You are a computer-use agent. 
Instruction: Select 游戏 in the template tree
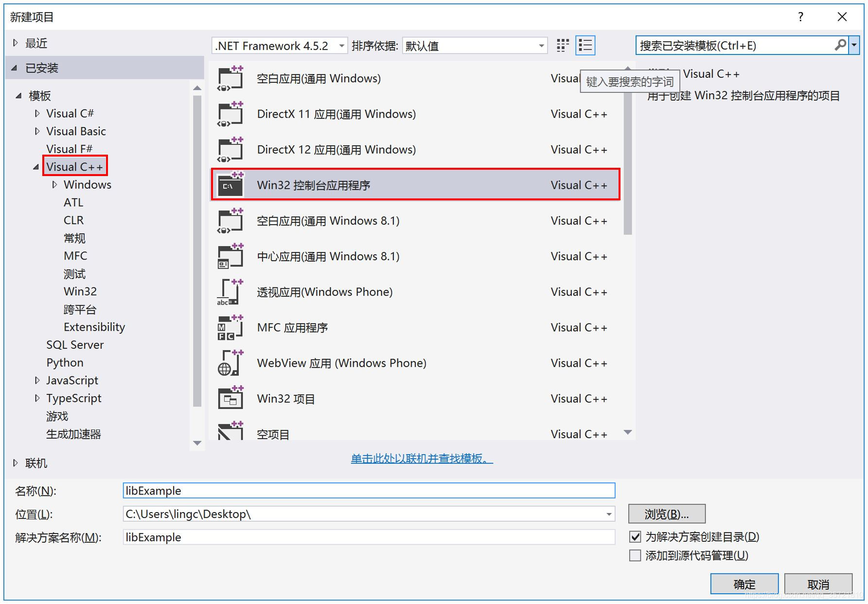(57, 416)
